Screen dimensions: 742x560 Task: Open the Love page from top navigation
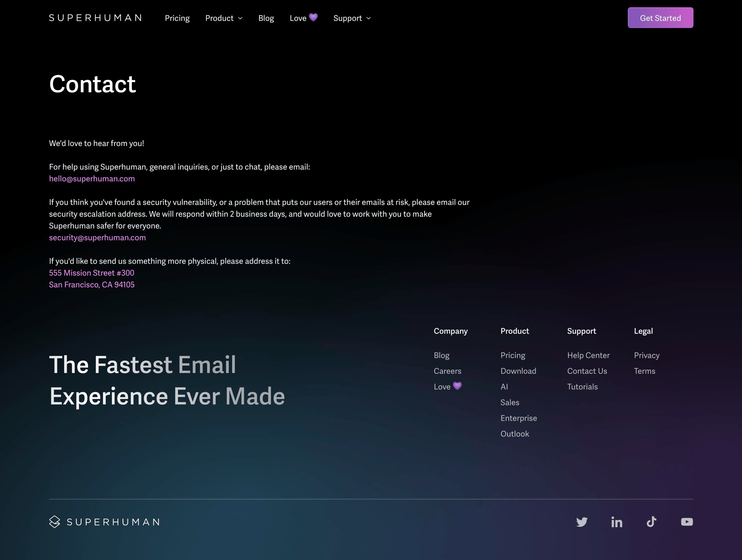coord(304,18)
